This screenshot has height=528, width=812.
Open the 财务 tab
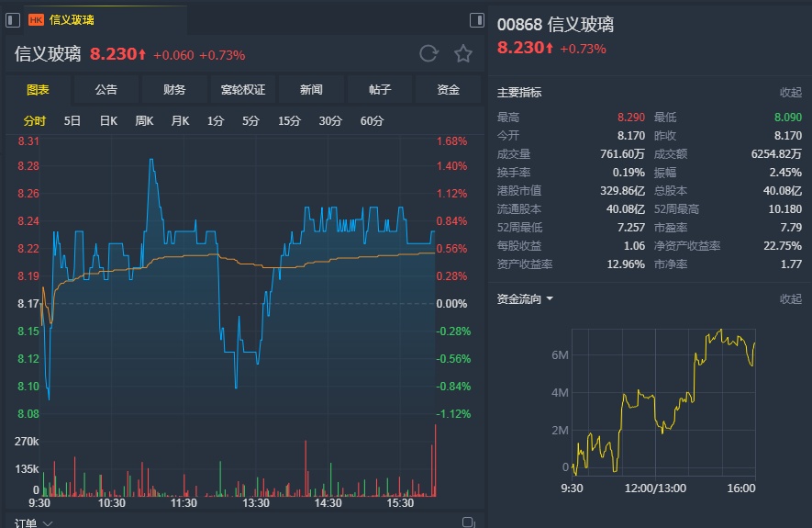(174, 90)
